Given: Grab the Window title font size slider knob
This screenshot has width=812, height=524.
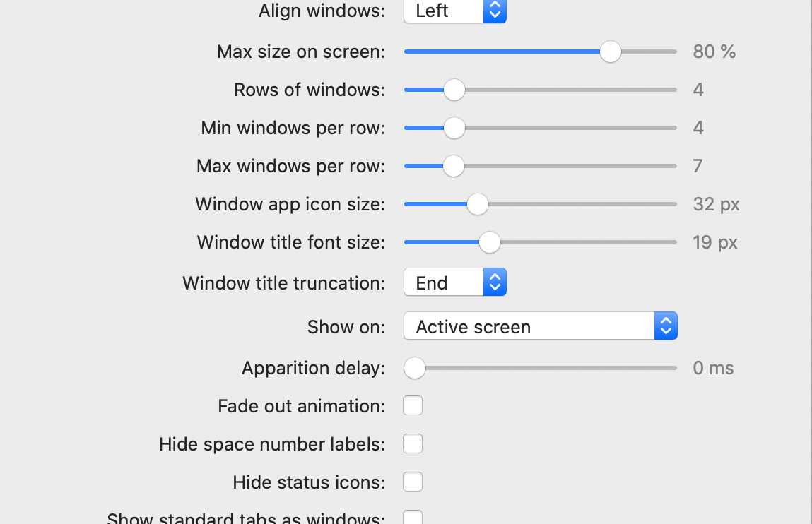Looking at the screenshot, I should pos(489,242).
